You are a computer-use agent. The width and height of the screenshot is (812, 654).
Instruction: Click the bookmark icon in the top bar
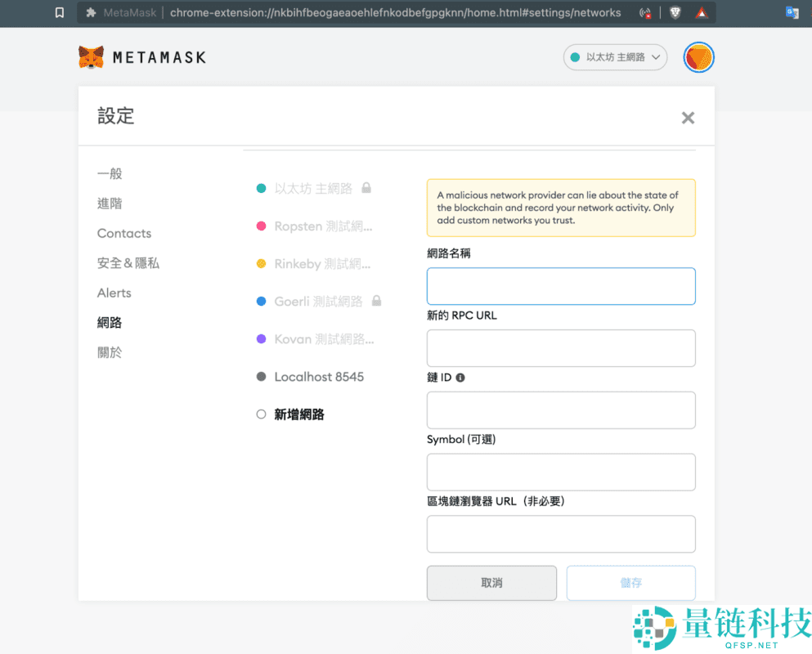[x=58, y=12]
